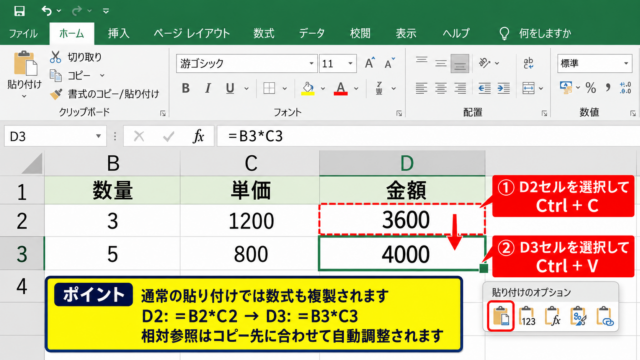The width and height of the screenshot is (640, 360).
Task: Expand the 貼り付け dropdown arrow
Action: click(x=24, y=96)
